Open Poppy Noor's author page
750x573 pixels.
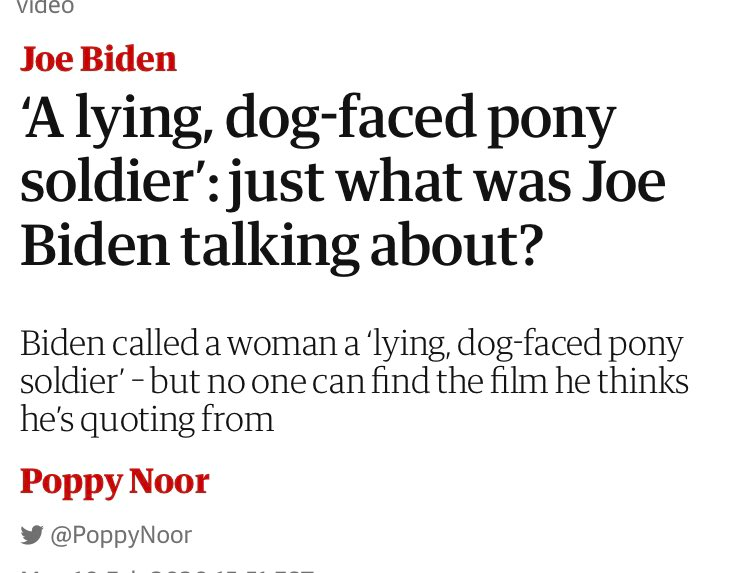click(x=115, y=482)
